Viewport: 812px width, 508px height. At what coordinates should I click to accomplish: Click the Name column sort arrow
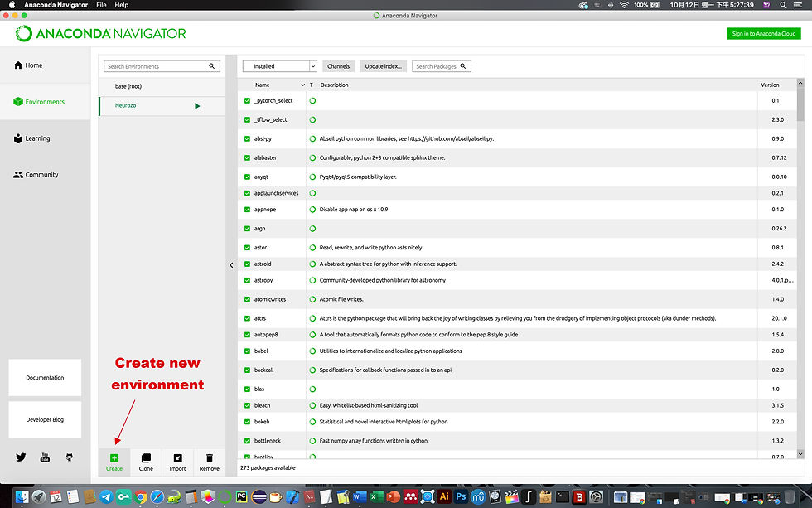(303, 85)
